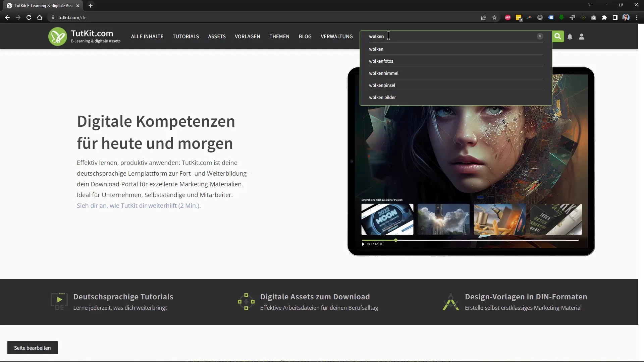Open the fries food flyer thumbnail

tap(499, 219)
